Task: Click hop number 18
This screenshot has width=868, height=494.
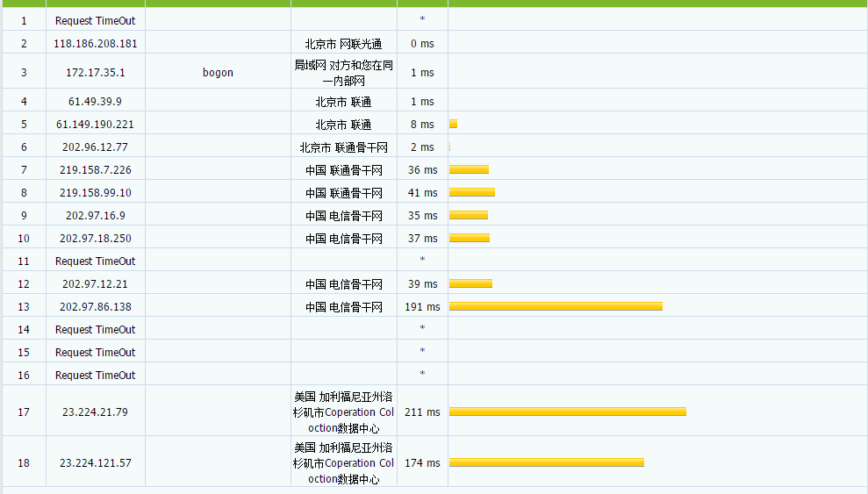Action: (x=23, y=463)
